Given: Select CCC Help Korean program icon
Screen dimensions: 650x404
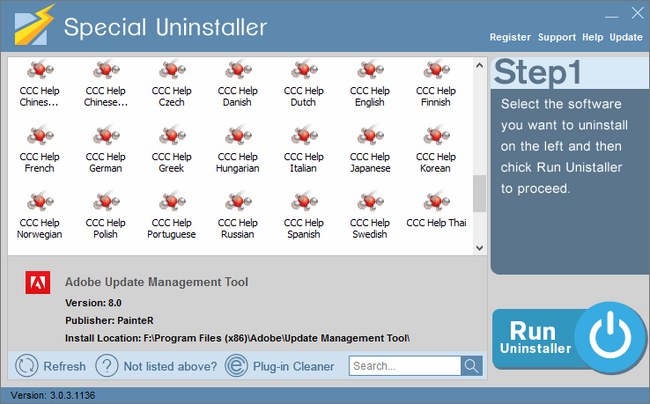Looking at the screenshot, I should [436, 135].
